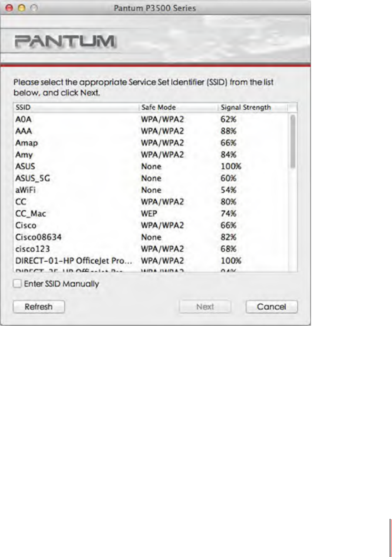Select the CC_Mac network row
Viewport: 392px width, 557px height.
[x=151, y=213]
